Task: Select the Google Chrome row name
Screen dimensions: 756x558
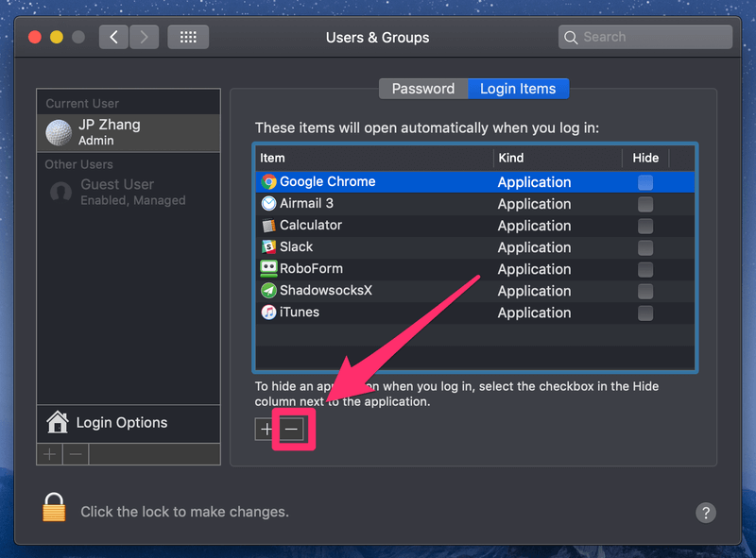Action: (327, 181)
